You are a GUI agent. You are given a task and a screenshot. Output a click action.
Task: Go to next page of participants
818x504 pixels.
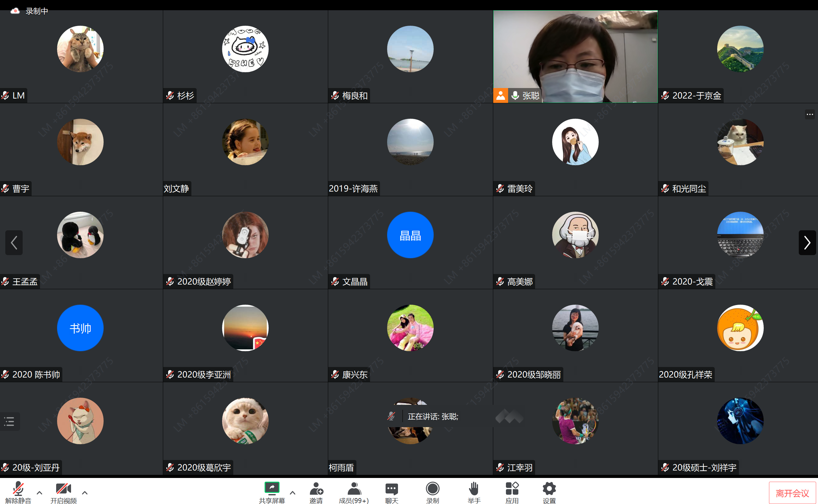[x=807, y=243]
